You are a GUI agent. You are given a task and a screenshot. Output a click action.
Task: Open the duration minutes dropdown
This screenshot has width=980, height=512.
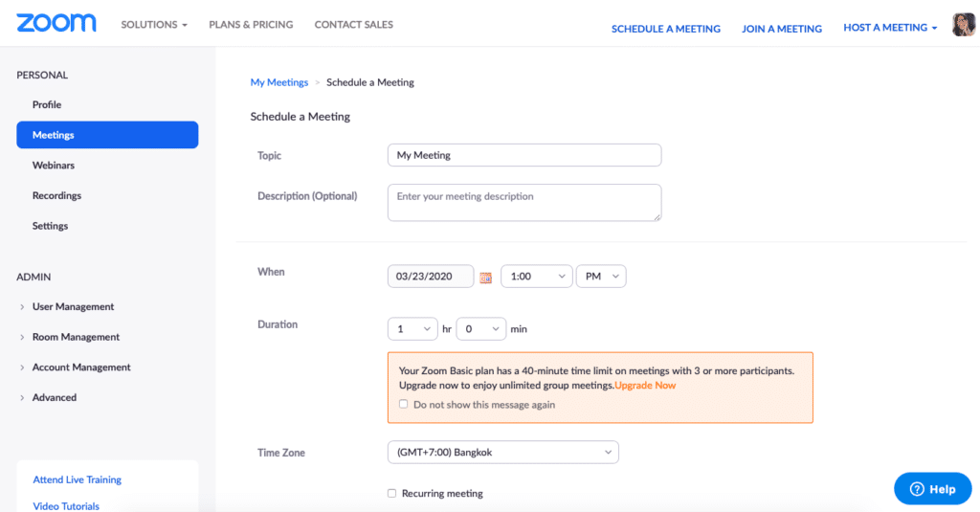point(480,328)
